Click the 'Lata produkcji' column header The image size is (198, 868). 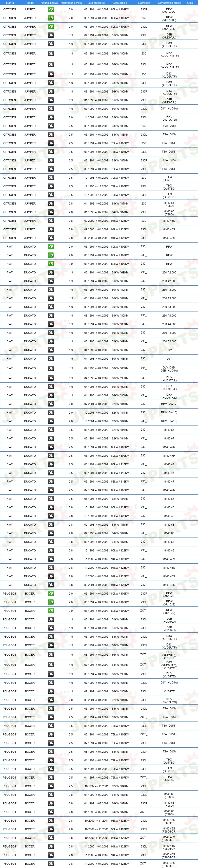[x=96, y=3]
